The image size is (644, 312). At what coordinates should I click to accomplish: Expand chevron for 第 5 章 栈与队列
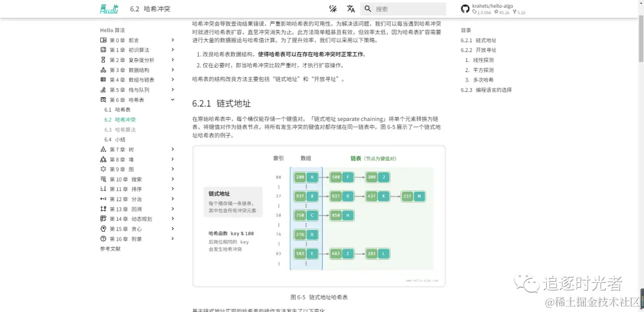(x=172, y=89)
